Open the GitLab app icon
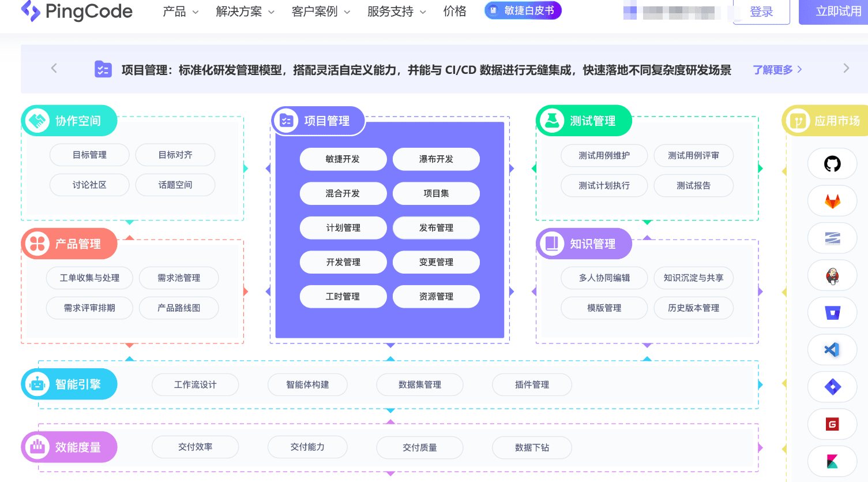 tap(832, 201)
